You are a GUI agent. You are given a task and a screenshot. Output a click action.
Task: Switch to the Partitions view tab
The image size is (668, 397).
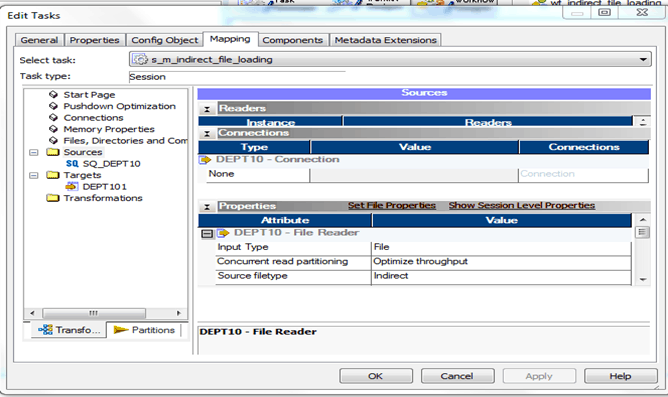pyautogui.click(x=144, y=330)
